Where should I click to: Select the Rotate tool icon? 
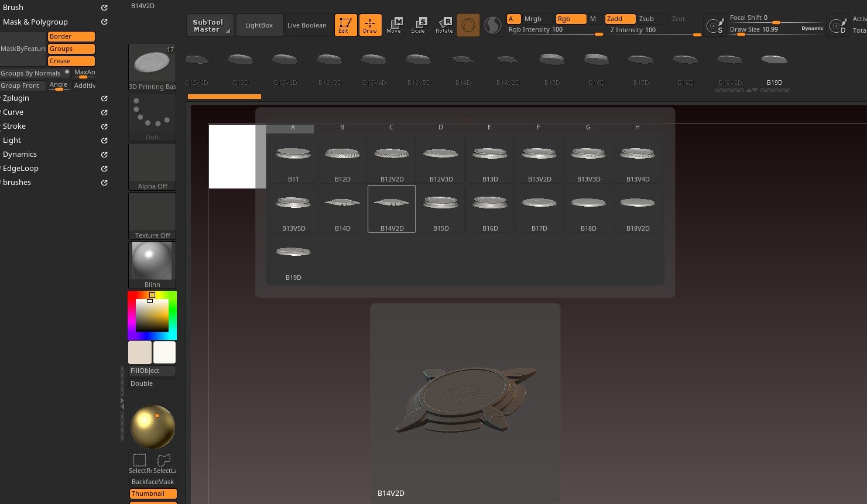click(444, 25)
